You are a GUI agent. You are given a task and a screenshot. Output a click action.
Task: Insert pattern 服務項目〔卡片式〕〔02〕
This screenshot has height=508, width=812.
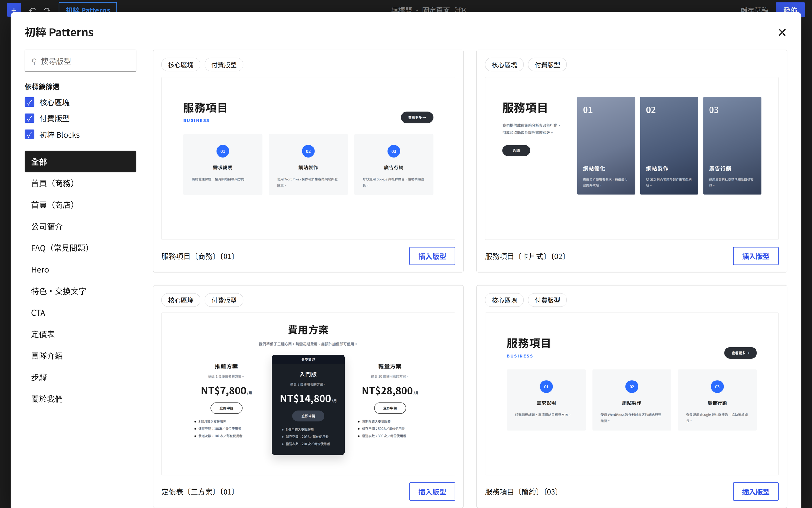click(756, 256)
